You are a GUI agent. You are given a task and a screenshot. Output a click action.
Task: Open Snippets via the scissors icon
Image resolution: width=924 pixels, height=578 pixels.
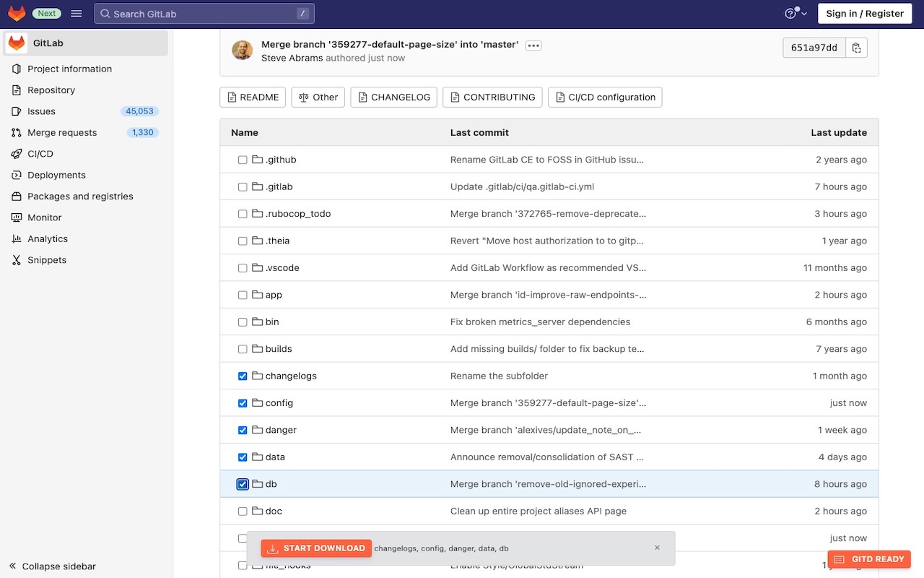17,260
